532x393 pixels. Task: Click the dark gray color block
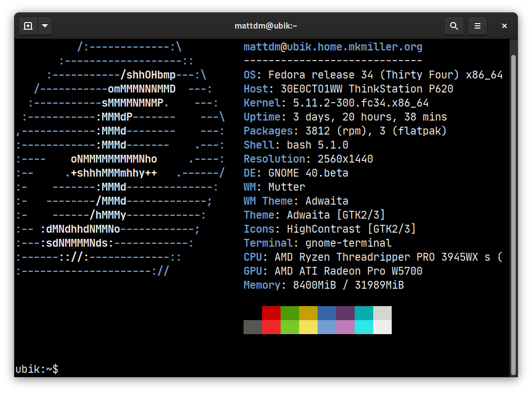pos(253,327)
